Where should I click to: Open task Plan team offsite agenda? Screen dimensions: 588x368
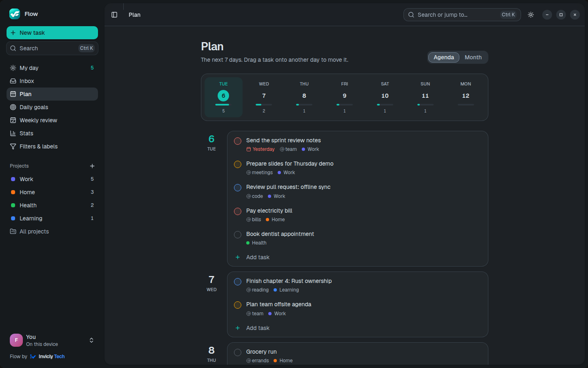(x=278, y=304)
